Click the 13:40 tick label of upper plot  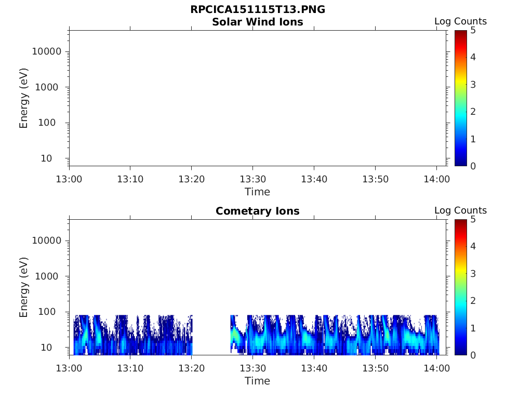coord(314,179)
